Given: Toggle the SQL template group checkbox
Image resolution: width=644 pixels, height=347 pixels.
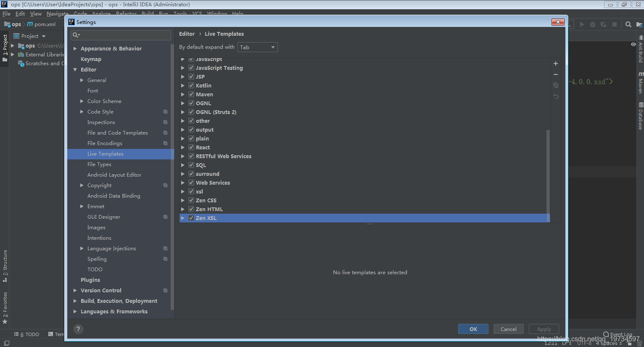Looking at the screenshot, I should [191, 165].
